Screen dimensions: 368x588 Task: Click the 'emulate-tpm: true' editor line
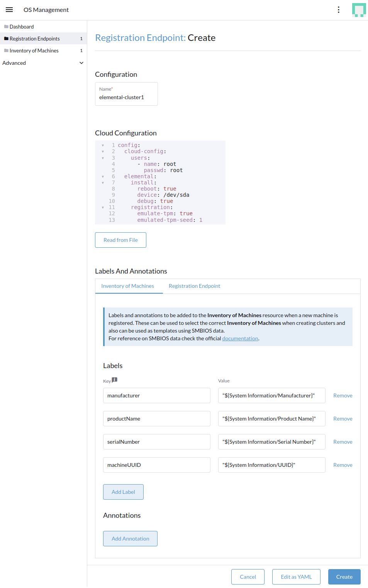(165, 213)
